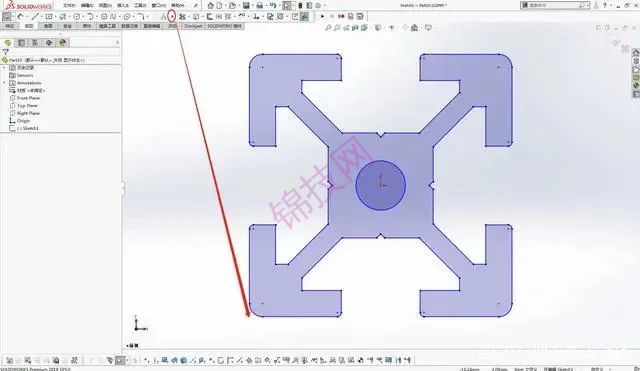Switch to the ConfigurationManager tab

(35, 42)
